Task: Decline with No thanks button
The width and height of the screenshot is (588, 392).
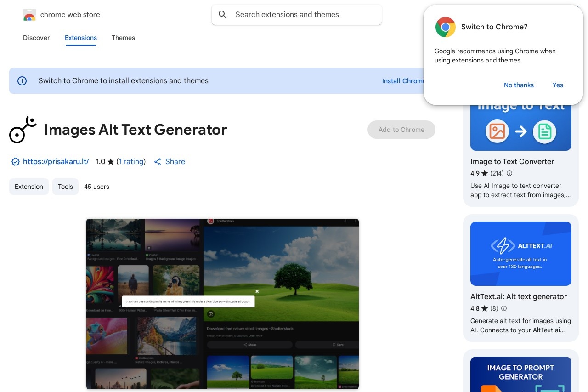Action: click(519, 85)
